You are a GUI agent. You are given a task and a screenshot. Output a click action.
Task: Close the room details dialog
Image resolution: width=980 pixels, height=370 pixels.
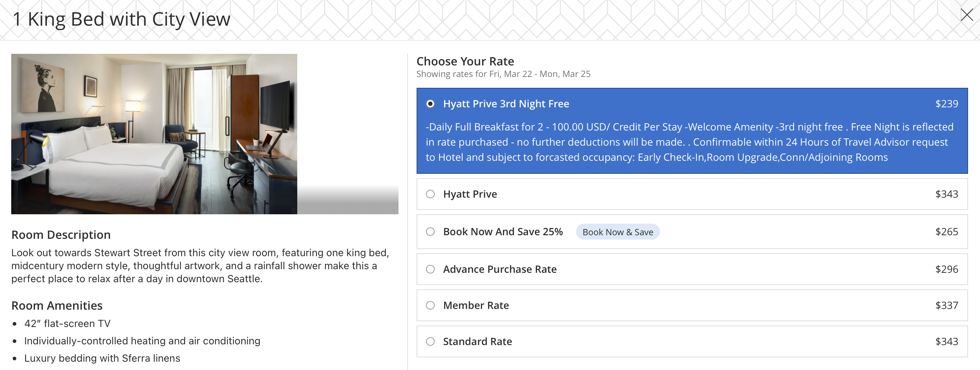(966, 15)
